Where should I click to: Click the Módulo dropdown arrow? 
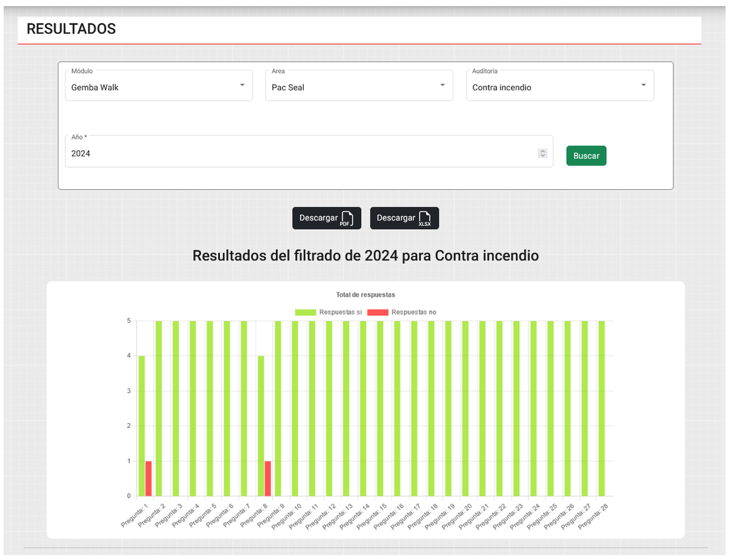coord(242,85)
